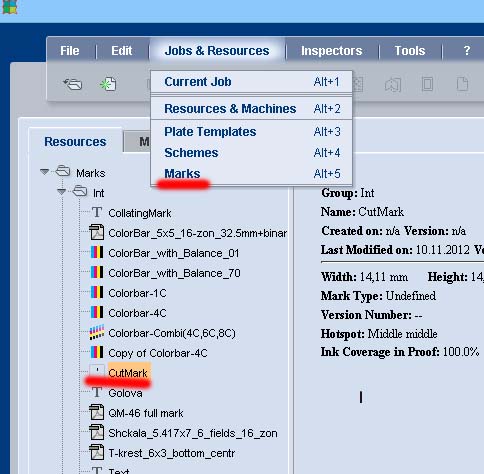Click the CollatingMark text icon
484x474 pixels.
click(x=97, y=212)
